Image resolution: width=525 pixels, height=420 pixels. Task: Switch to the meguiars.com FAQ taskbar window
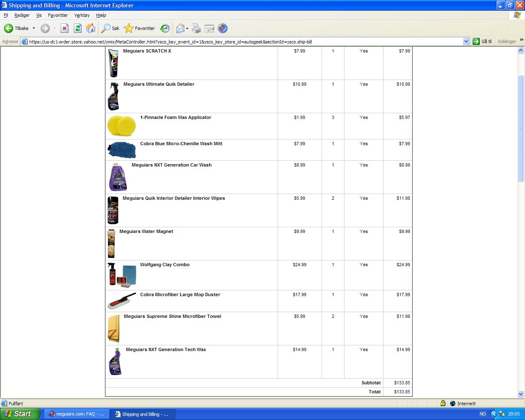tap(77, 414)
